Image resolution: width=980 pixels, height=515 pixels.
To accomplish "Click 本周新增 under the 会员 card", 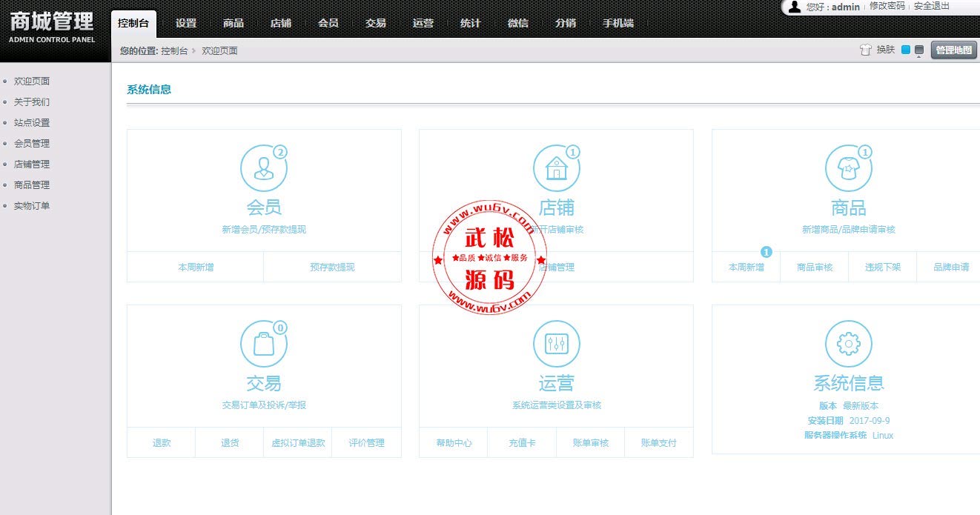I will click(196, 268).
